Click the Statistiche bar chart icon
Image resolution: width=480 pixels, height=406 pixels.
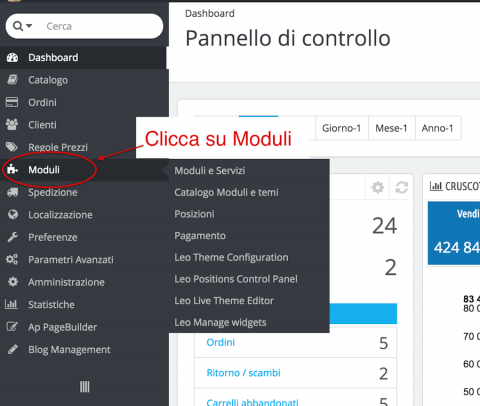11,304
